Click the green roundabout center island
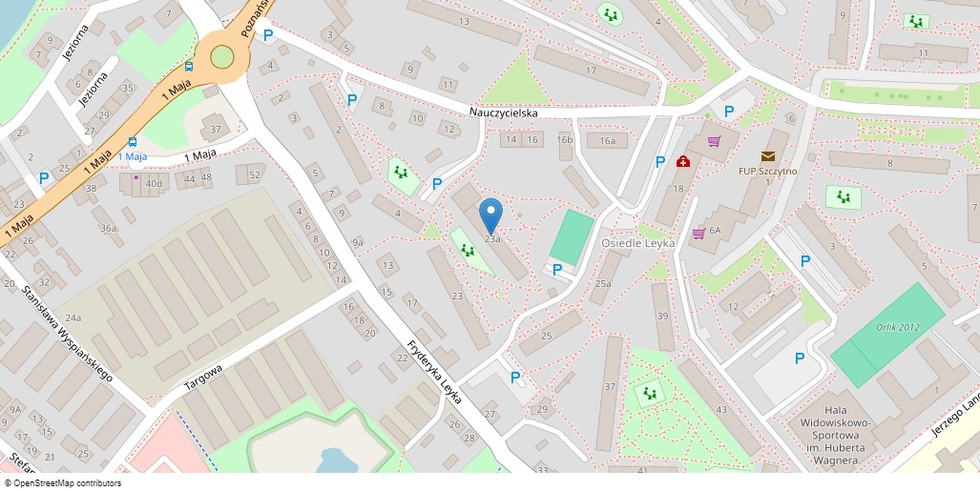The width and height of the screenshot is (980, 491). coord(222,57)
